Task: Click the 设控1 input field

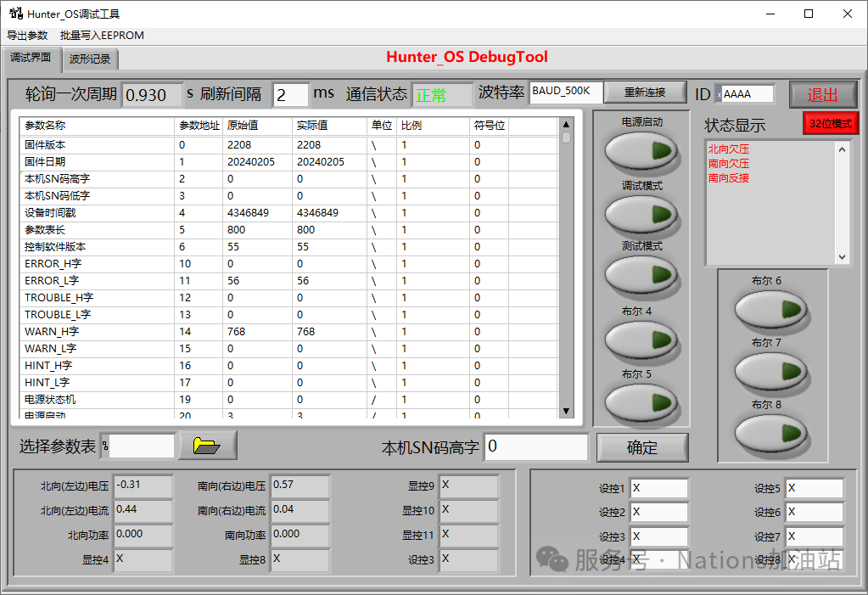Action: tap(658, 488)
